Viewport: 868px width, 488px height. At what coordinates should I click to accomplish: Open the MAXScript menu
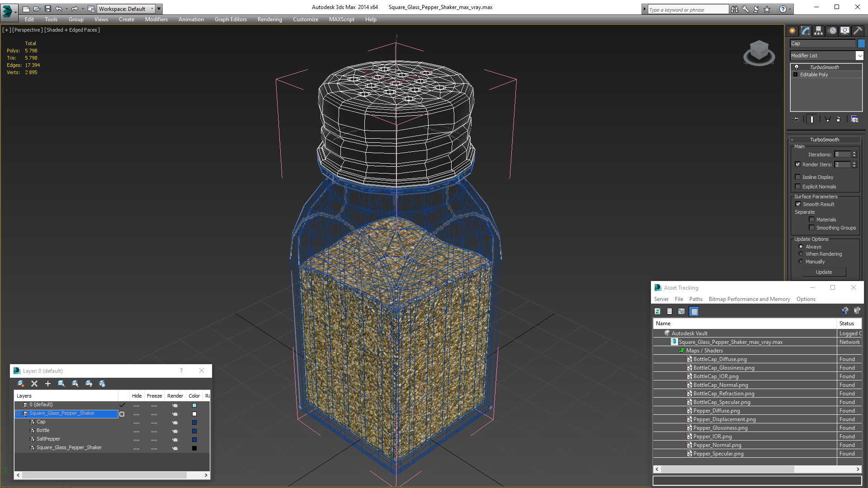(x=342, y=19)
